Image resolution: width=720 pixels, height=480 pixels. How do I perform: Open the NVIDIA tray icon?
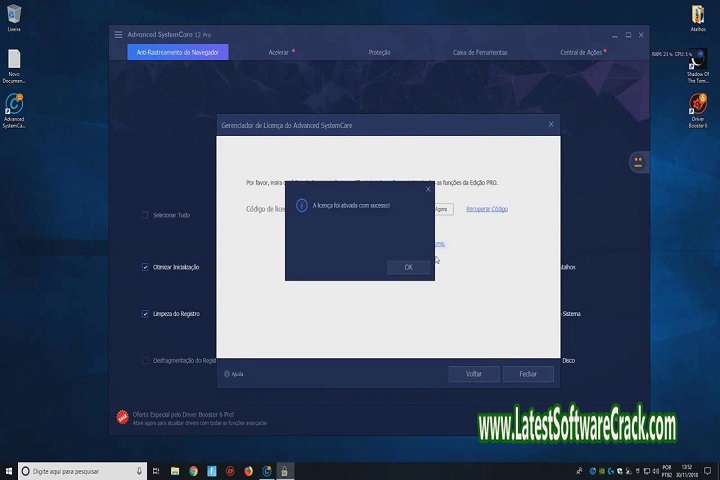602,471
